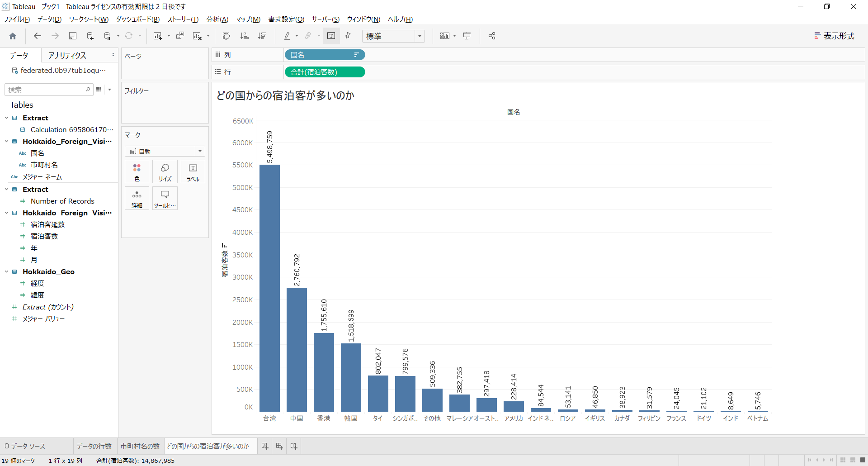Image resolution: width=868 pixels, height=466 pixels.
Task: Add a new worksheet tab at bottom
Action: 265,447
